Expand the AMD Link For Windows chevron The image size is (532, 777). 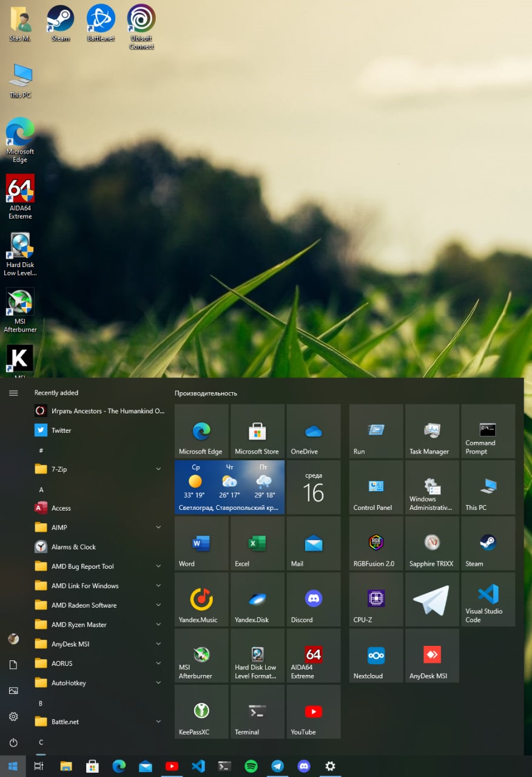[x=158, y=586]
